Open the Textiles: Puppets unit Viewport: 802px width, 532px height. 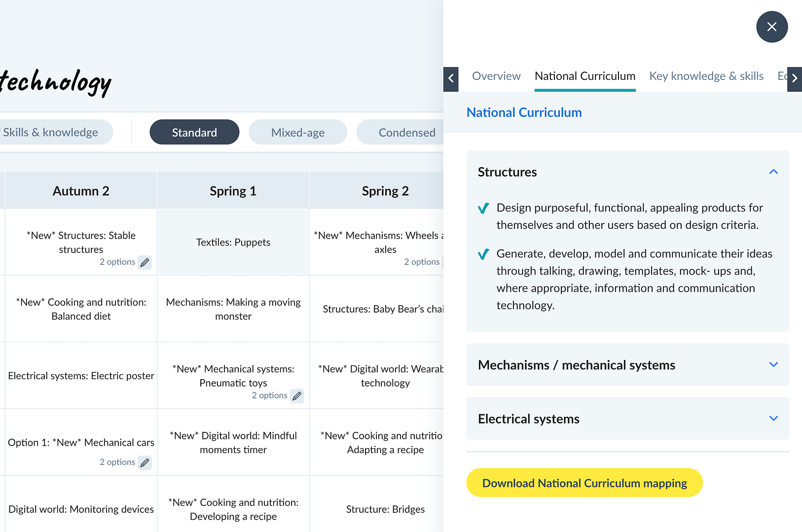233,242
